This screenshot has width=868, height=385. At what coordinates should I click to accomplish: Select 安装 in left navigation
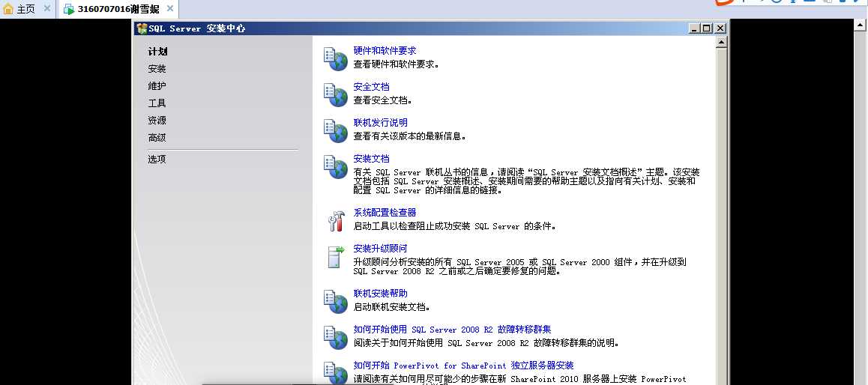[x=157, y=69]
